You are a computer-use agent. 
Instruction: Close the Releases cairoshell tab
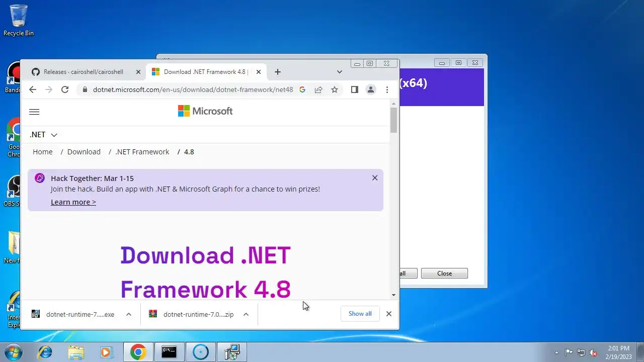point(138,72)
